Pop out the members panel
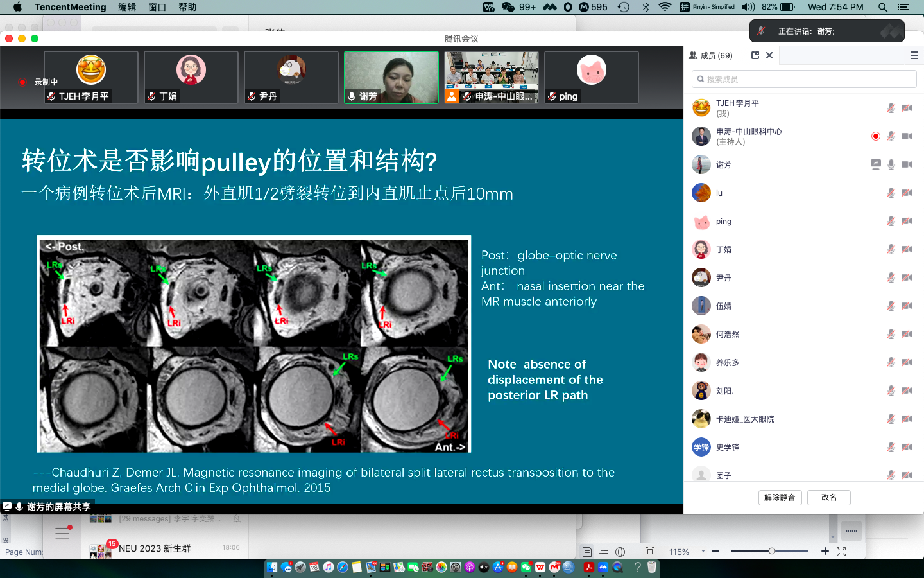This screenshot has height=578, width=924. tap(755, 55)
